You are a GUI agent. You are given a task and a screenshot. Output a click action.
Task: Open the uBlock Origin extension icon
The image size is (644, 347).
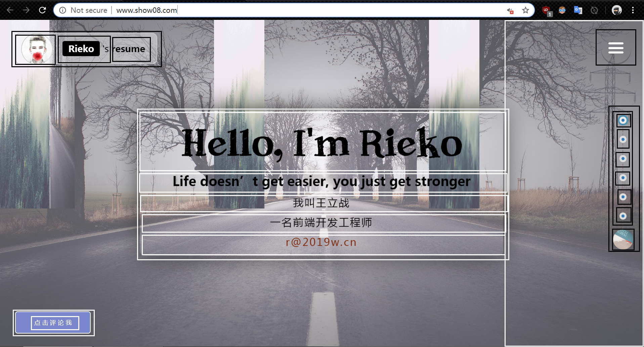pyautogui.click(x=547, y=11)
